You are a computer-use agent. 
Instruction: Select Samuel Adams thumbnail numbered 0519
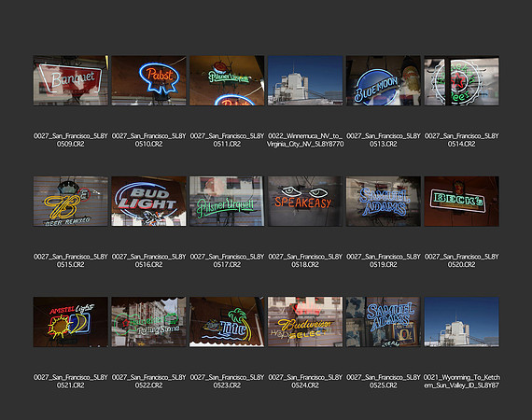pyautogui.click(x=384, y=202)
